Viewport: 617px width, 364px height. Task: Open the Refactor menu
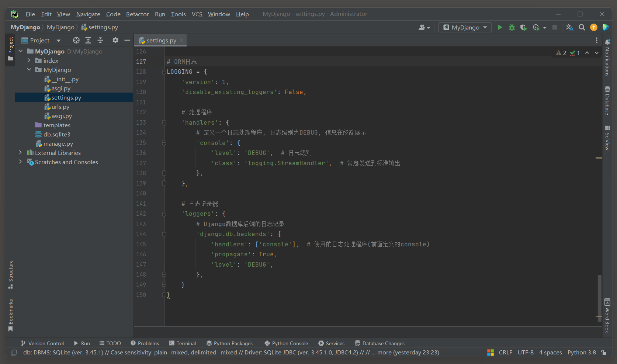[137, 14]
